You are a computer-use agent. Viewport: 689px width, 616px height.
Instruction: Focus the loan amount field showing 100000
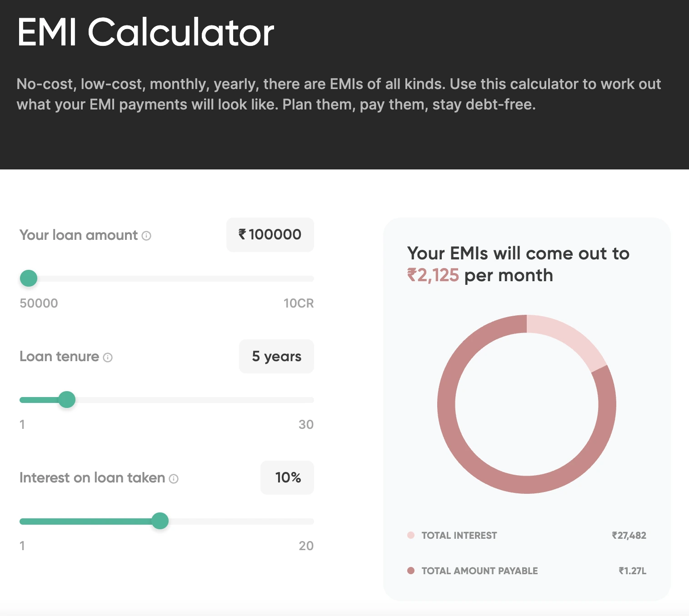pos(270,235)
